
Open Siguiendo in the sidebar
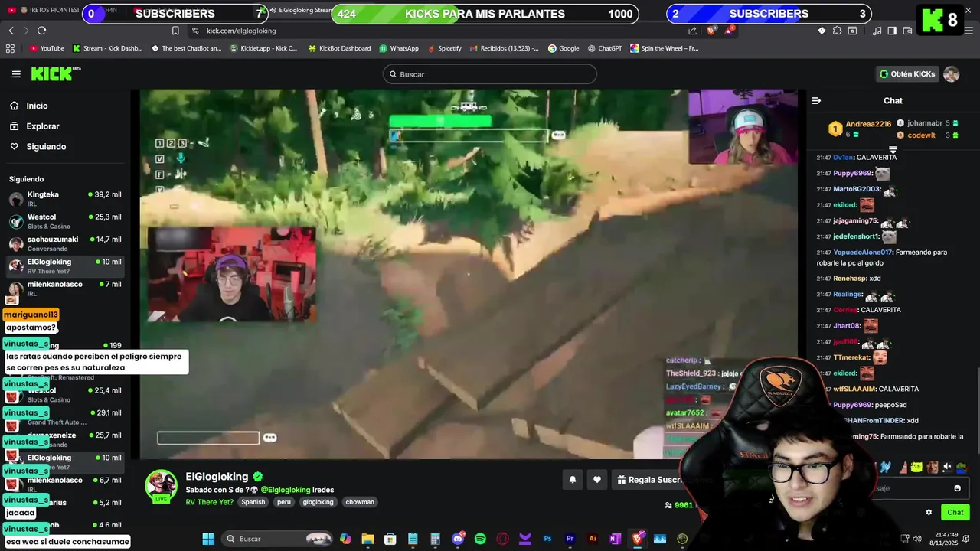[x=46, y=146]
